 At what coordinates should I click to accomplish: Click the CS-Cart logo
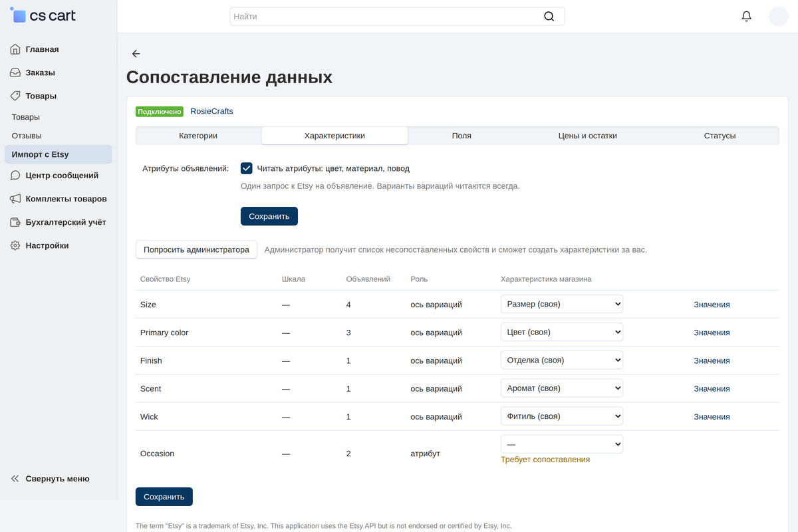(x=43, y=16)
